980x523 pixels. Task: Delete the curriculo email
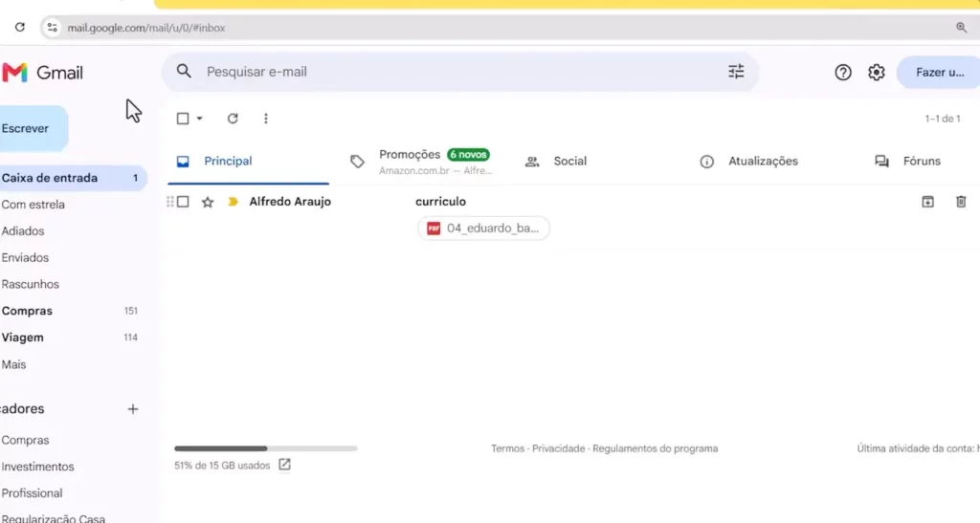coord(961,201)
